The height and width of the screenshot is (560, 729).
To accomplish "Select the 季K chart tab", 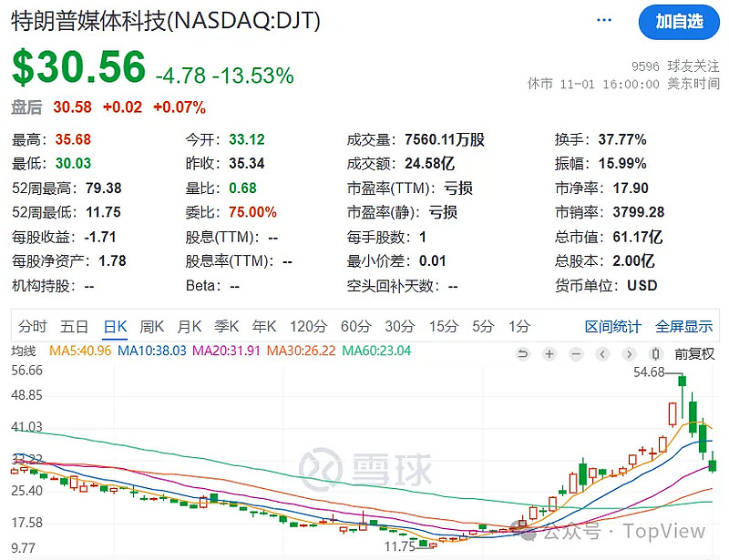I will [226, 326].
